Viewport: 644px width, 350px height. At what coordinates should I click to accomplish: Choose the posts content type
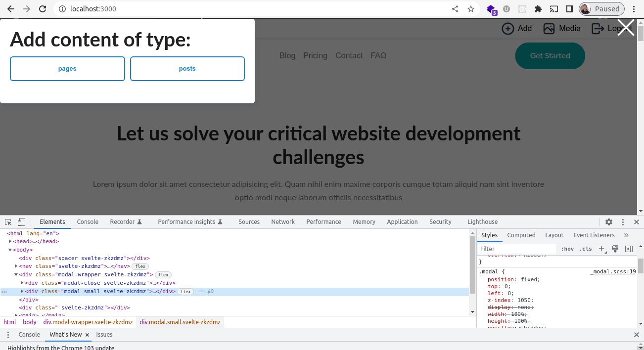(x=187, y=69)
